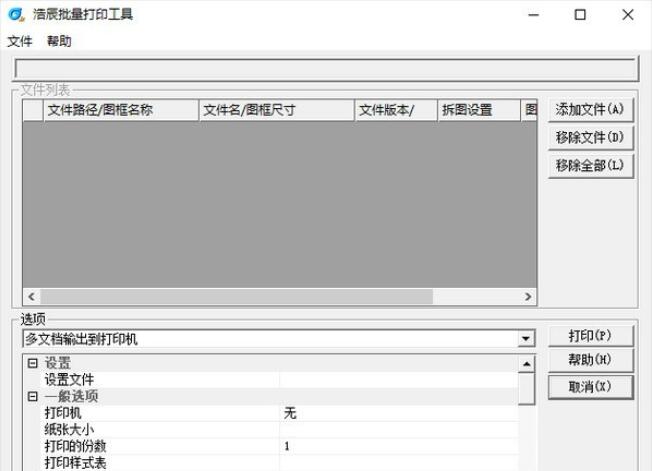The image size is (652, 471).
Task: Click the 拆图设置 column header
Action: click(478, 110)
